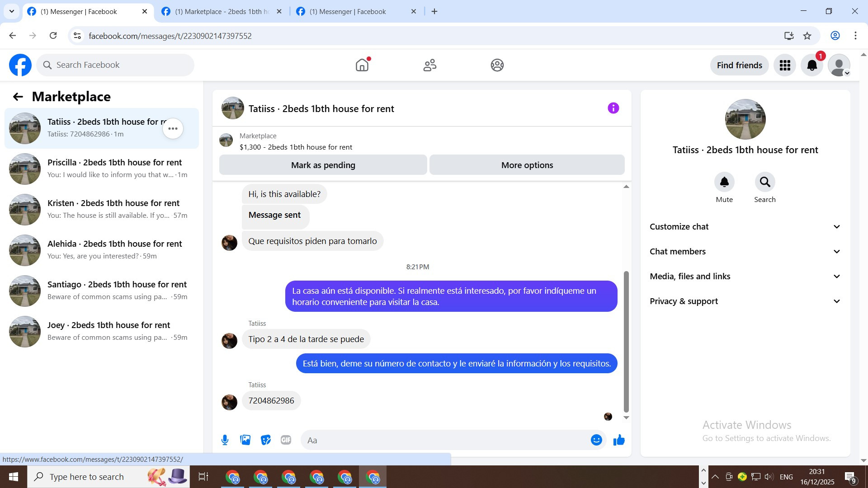The height and width of the screenshot is (488, 868).
Task: Click the Search Facebook field
Action: 115,65
